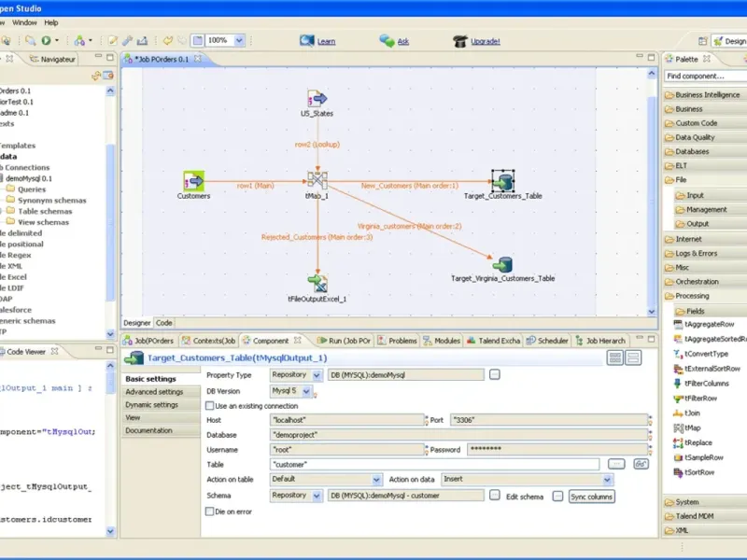The image size is (747, 560).
Task: Open the Advanced settings section
Action: (x=160, y=392)
